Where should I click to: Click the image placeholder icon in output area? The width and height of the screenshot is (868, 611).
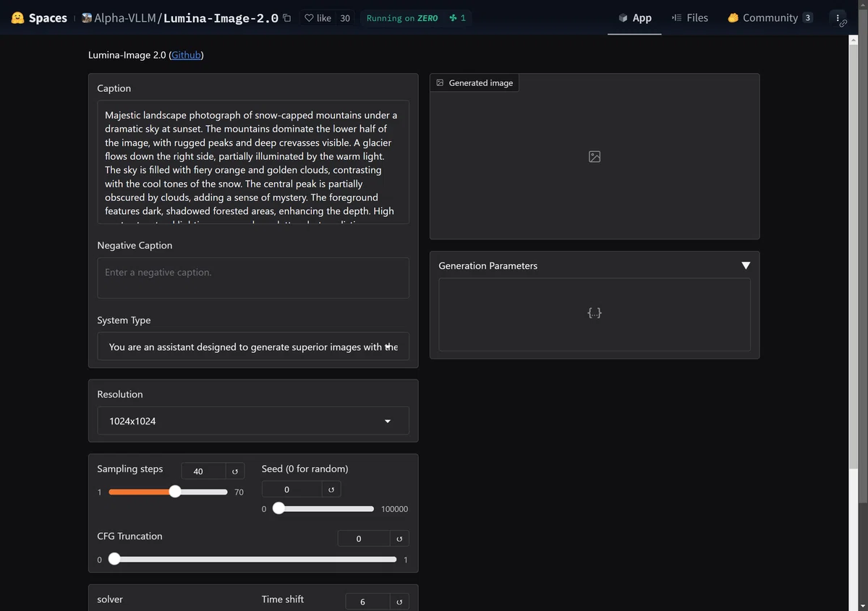pyautogui.click(x=595, y=157)
